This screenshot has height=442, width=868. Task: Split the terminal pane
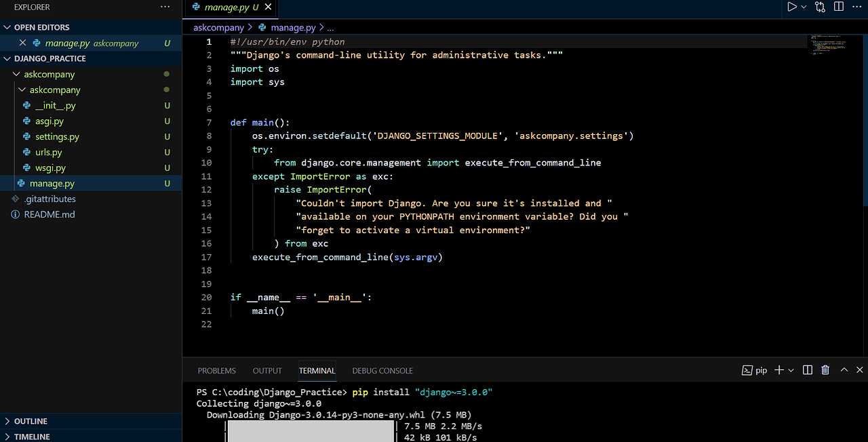click(808, 370)
